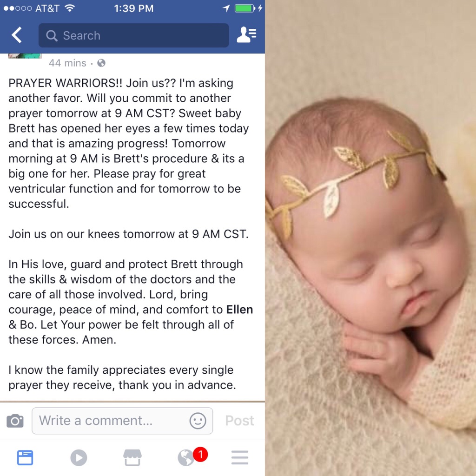Tap the magnifying glass search icon
The width and height of the screenshot is (476, 476).
(52, 35)
